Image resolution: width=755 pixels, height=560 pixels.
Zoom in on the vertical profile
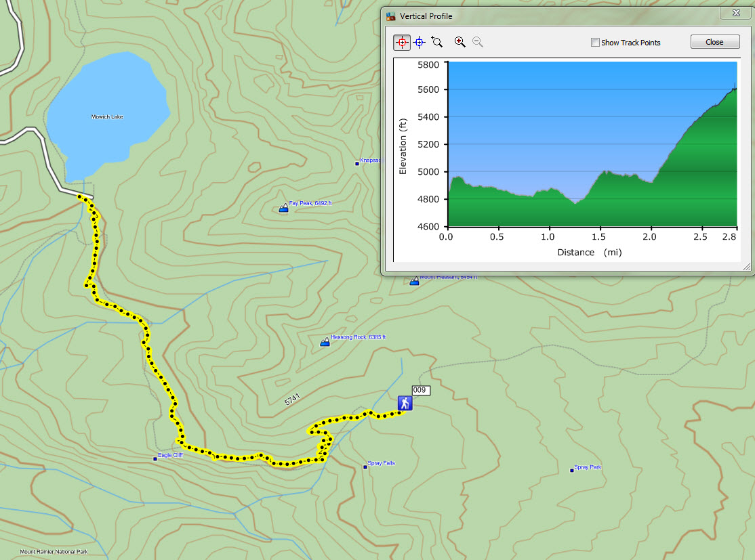click(460, 43)
